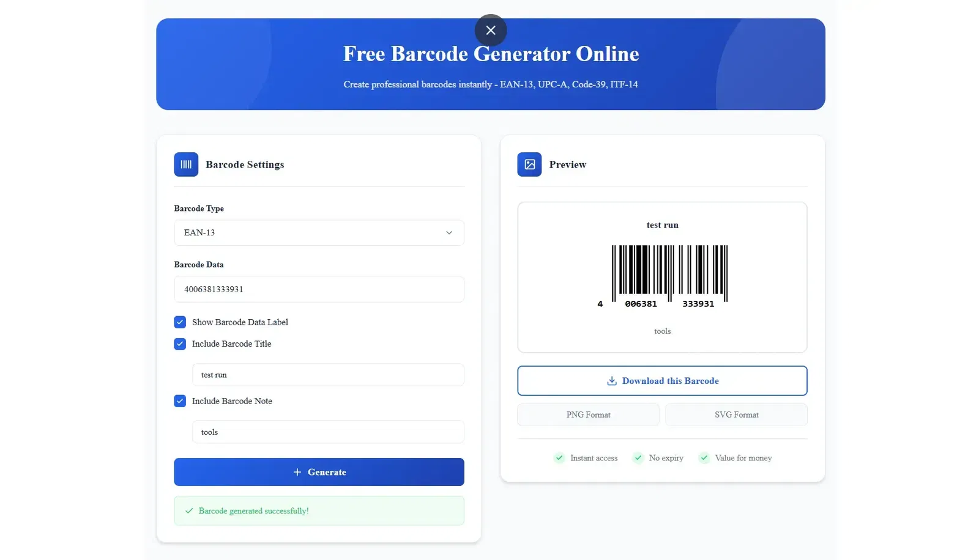
Task: Click the plus icon on Generate
Action: pos(297,472)
